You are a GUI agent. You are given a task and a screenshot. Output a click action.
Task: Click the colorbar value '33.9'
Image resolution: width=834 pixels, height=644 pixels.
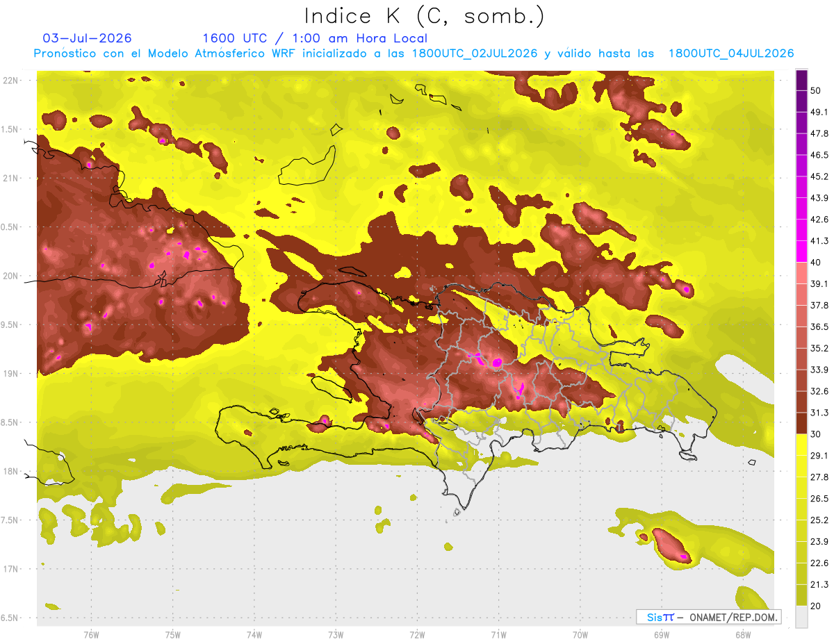[819, 370]
